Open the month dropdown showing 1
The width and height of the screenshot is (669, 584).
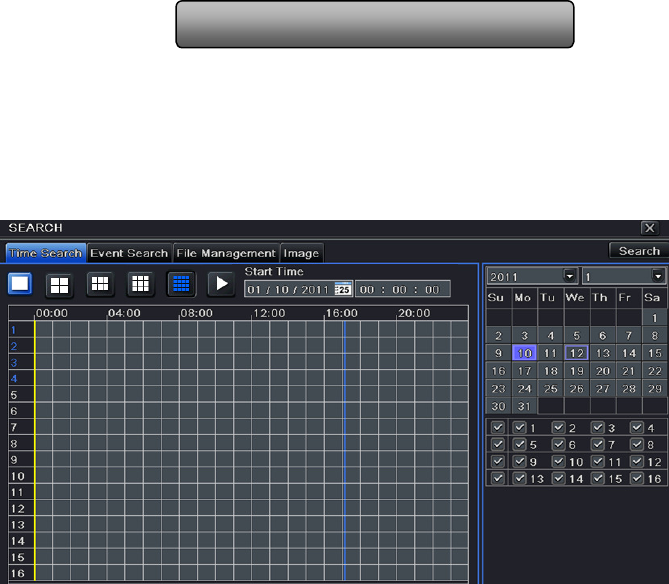pos(658,276)
